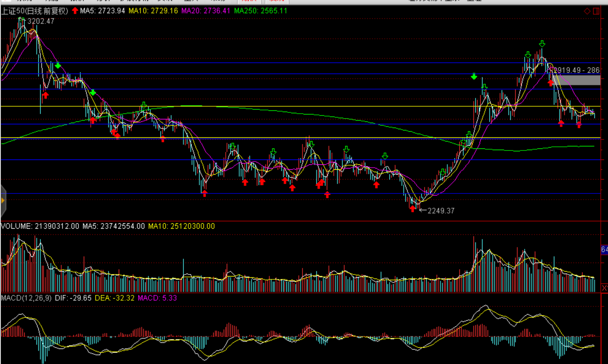Click the MA5: 2723.94 legend label
608x364 pixels.
click(x=102, y=11)
